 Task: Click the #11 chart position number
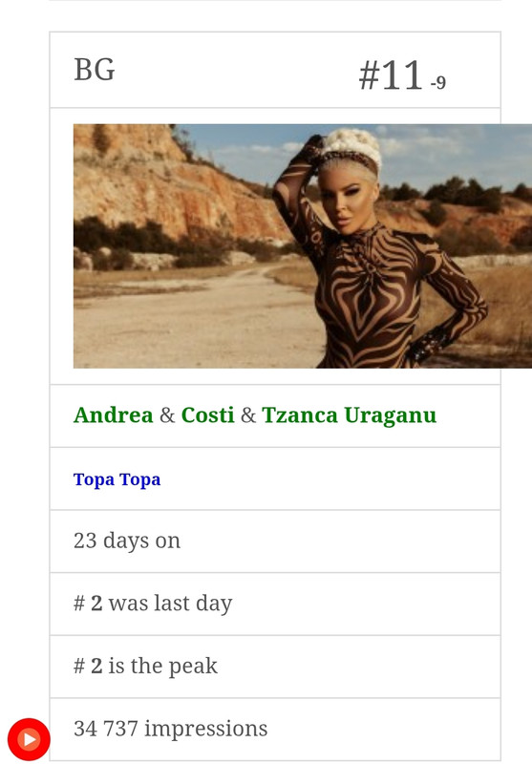coord(391,75)
